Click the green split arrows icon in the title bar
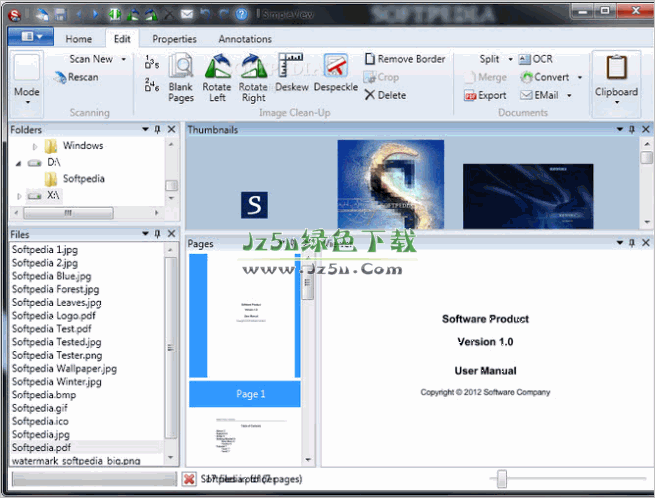Screen dimensions: 655x498 click(115, 15)
